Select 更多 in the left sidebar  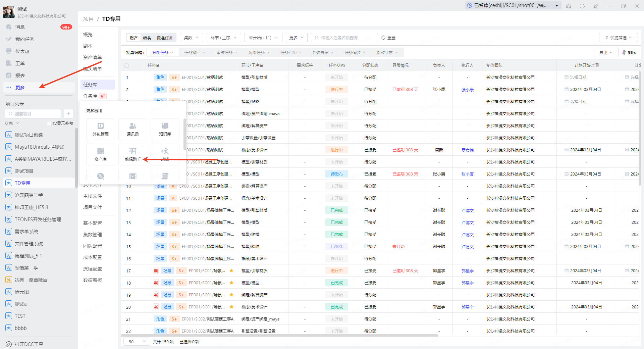20,88
